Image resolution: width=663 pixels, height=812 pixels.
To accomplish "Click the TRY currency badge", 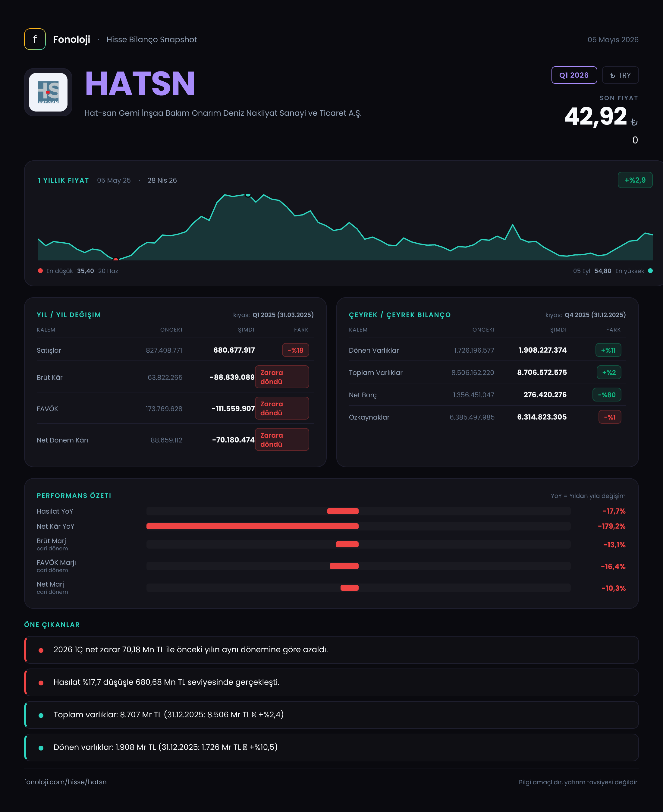I will coord(620,75).
